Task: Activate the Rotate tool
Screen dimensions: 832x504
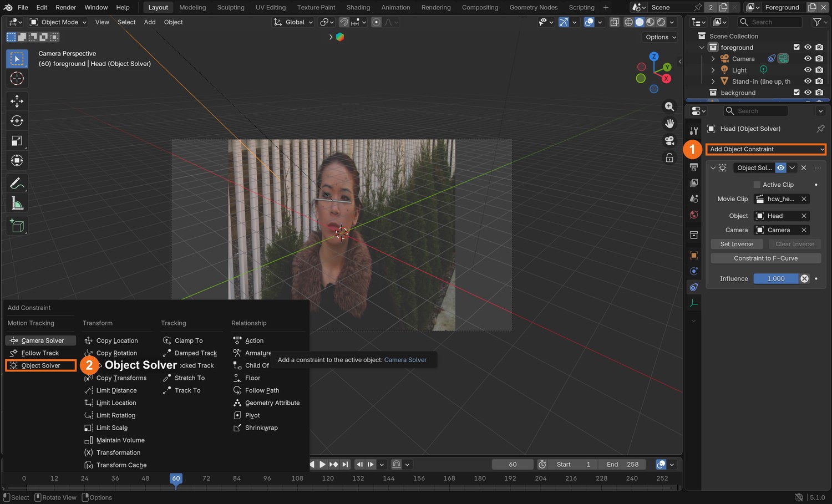Action: pos(17,121)
